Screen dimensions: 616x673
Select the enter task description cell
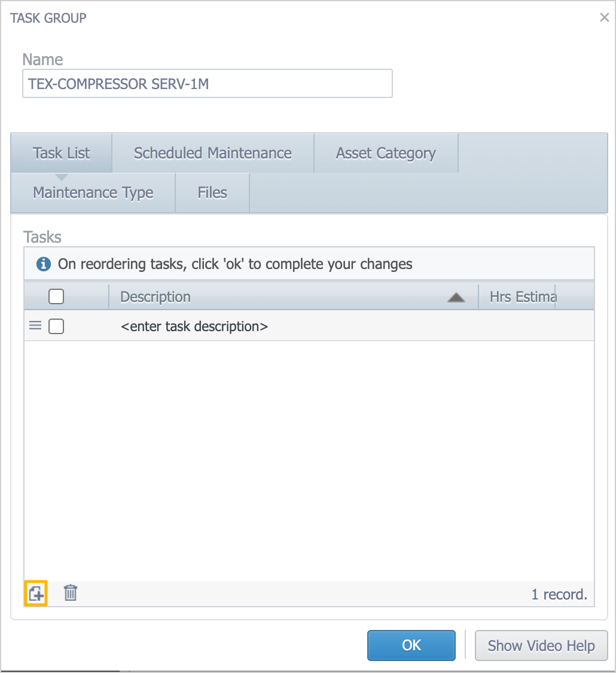[194, 326]
